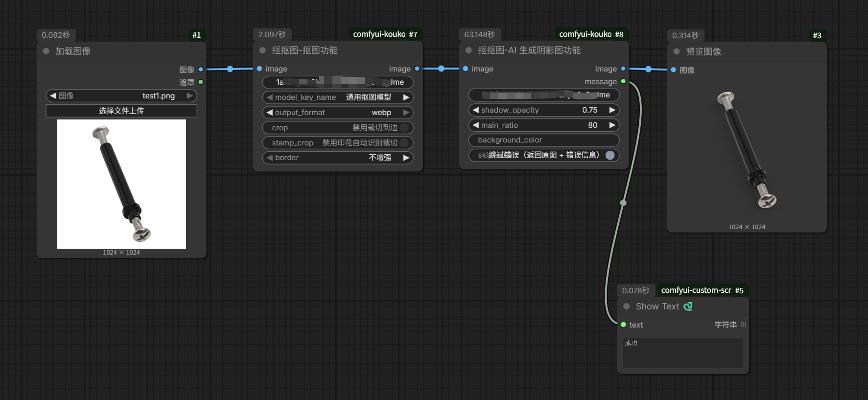Screen dimensions: 868x400
Task: Click link midpoint between 抠图功能 and 生成阴影图功能
Action: (x=442, y=69)
